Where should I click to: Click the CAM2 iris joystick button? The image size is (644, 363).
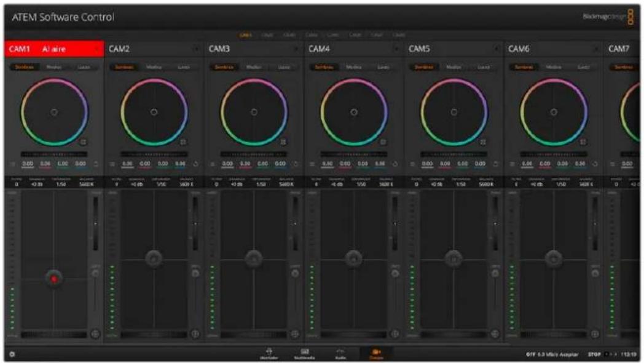[x=154, y=258]
